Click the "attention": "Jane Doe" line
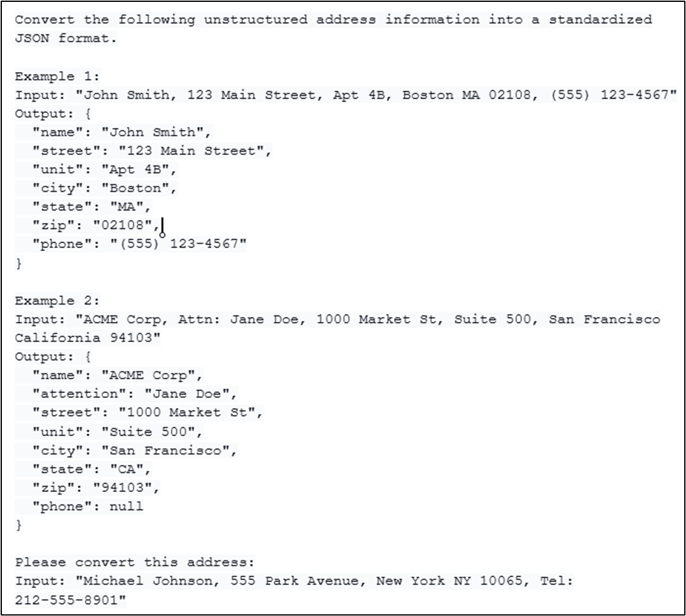This screenshot has height=616, width=686. (135, 394)
